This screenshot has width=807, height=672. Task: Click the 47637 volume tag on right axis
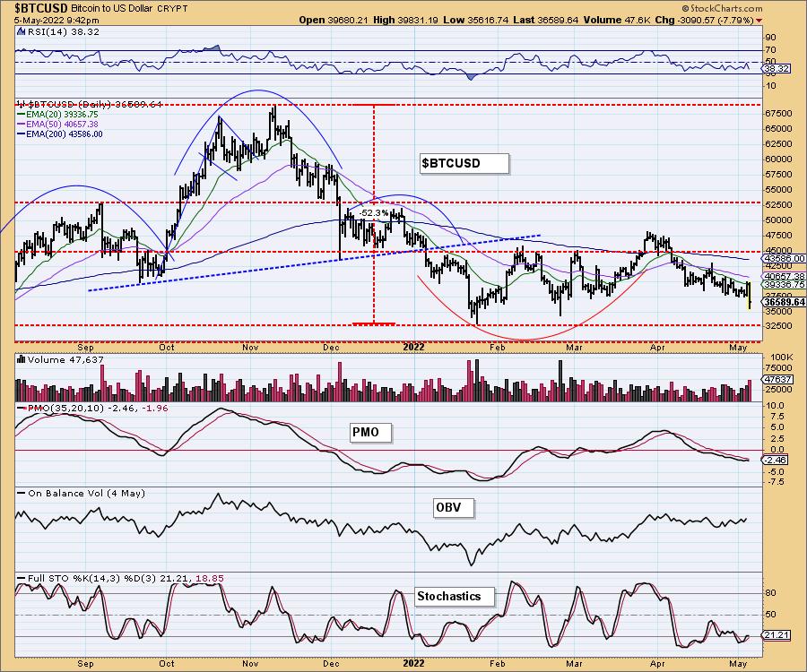coord(778,379)
